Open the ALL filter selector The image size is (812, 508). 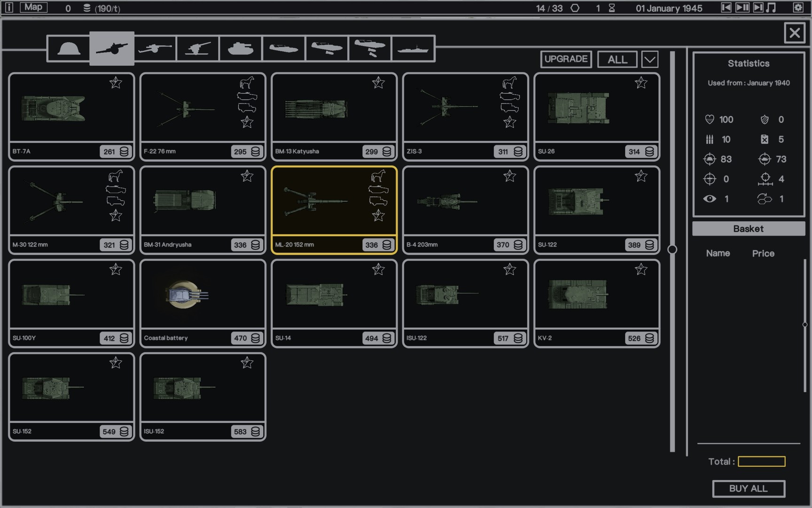(617, 60)
